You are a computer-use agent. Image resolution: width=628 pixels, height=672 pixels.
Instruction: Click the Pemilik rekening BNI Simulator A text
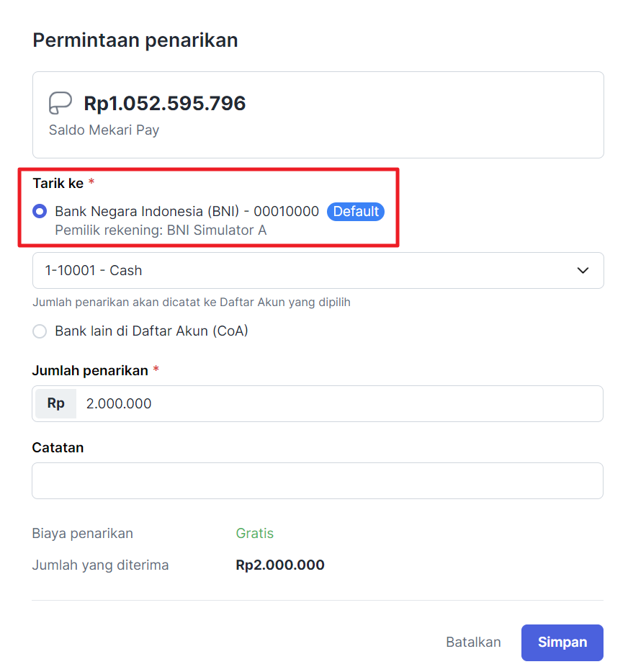coord(161,230)
